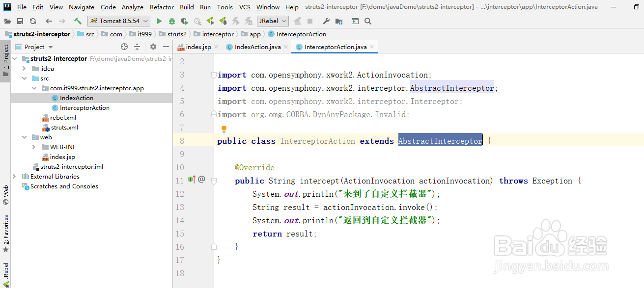
Task: Run Tomcat with the green play icon
Action: pyautogui.click(x=159, y=21)
